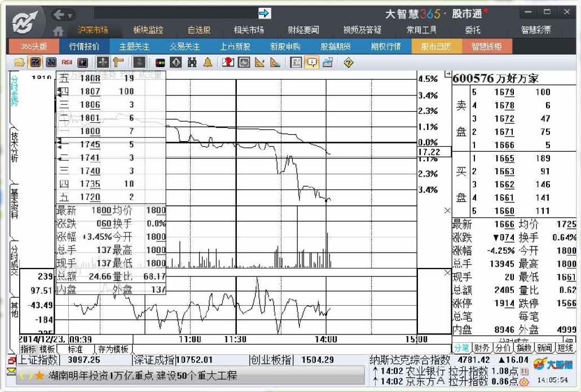The width and height of the screenshot is (581, 392).
Task: Click the home icon below back arrow
Action: (x=58, y=31)
